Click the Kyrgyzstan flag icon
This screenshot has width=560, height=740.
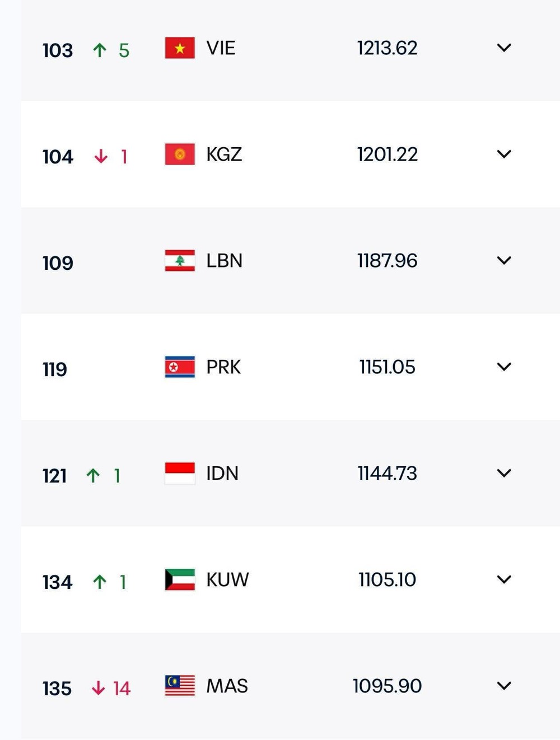point(178,154)
